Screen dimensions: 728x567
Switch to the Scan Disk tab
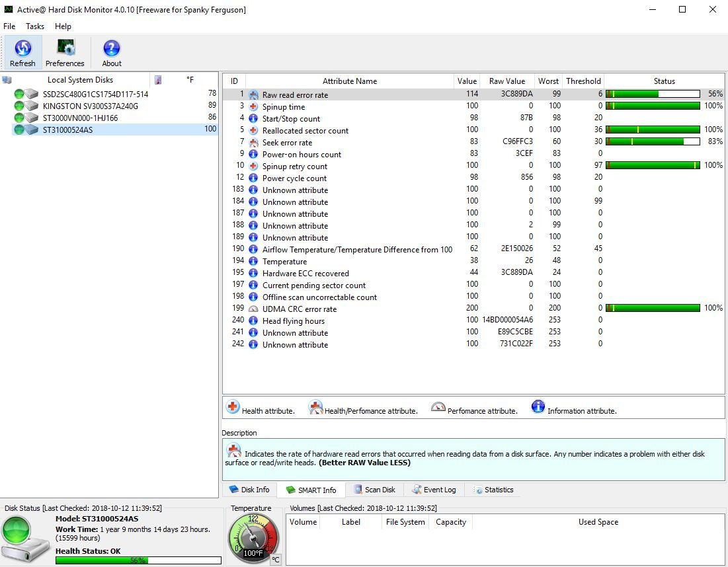[x=374, y=490]
